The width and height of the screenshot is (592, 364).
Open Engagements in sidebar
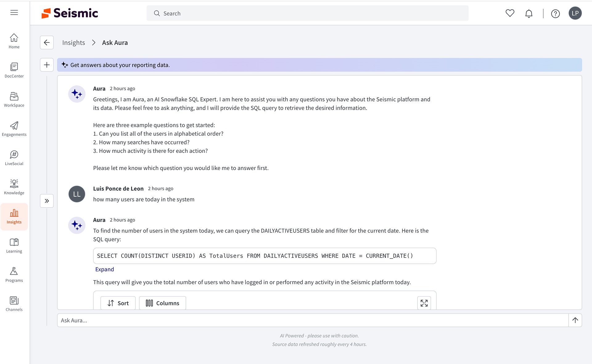pos(14,129)
